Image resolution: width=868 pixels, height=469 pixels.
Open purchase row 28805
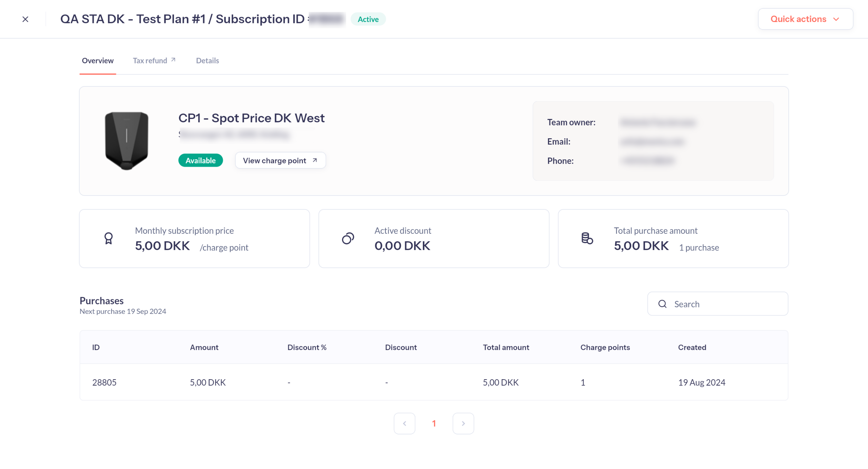point(104,383)
